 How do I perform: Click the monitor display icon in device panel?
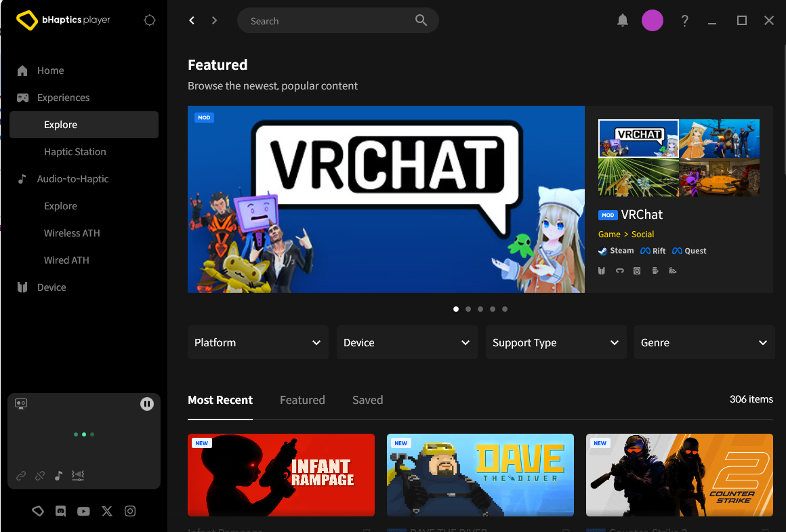(x=21, y=404)
